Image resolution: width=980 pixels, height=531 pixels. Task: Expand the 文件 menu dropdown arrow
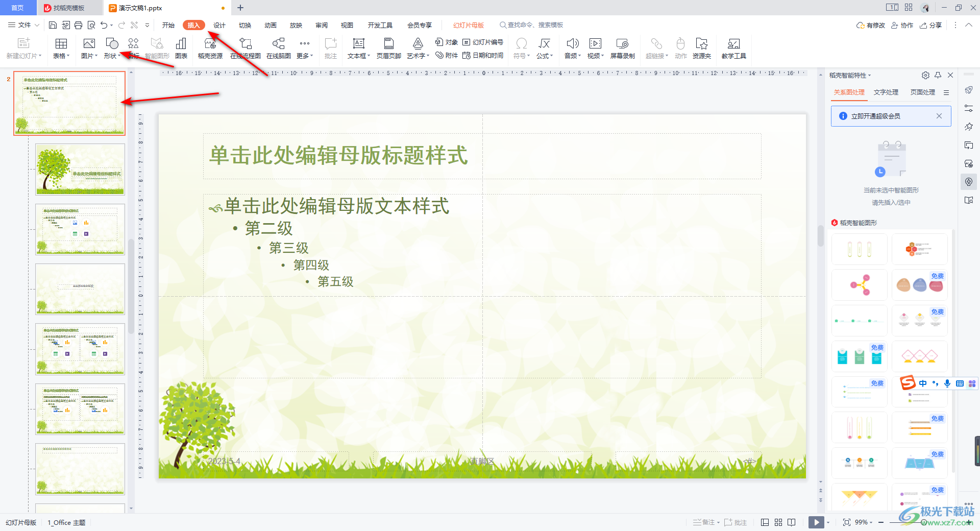click(x=37, y=25)
